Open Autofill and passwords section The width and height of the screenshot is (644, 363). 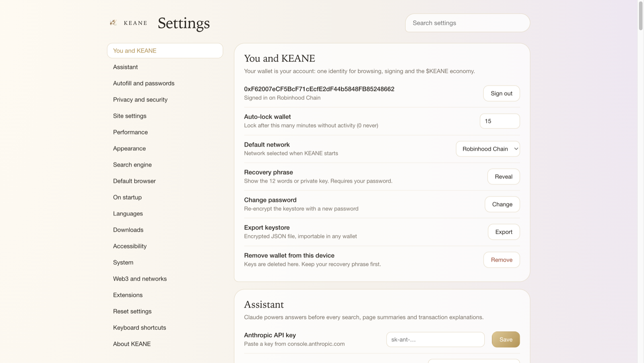[165, 83]
